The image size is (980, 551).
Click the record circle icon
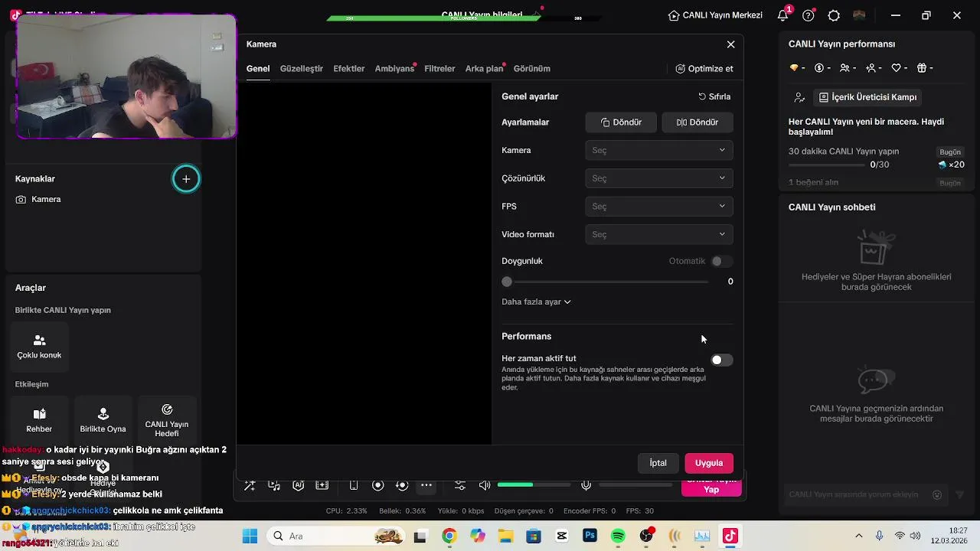click(377, 485)
